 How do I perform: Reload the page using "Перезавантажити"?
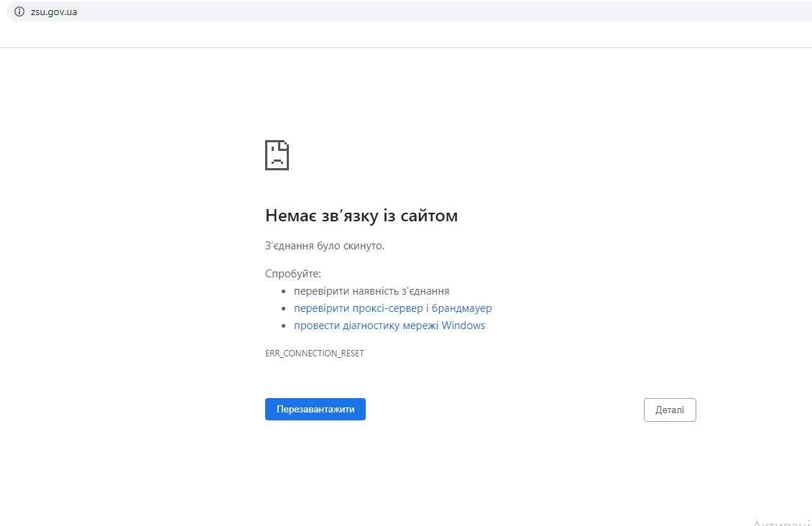315,409
